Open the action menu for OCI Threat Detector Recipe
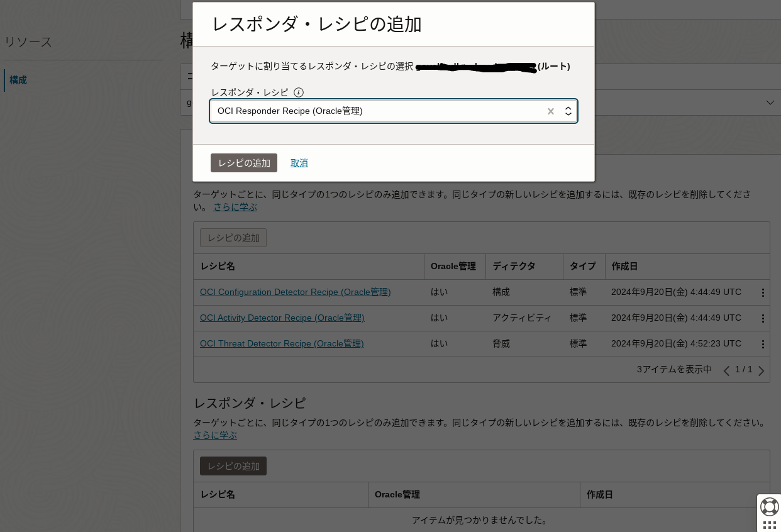 point(763,344)
